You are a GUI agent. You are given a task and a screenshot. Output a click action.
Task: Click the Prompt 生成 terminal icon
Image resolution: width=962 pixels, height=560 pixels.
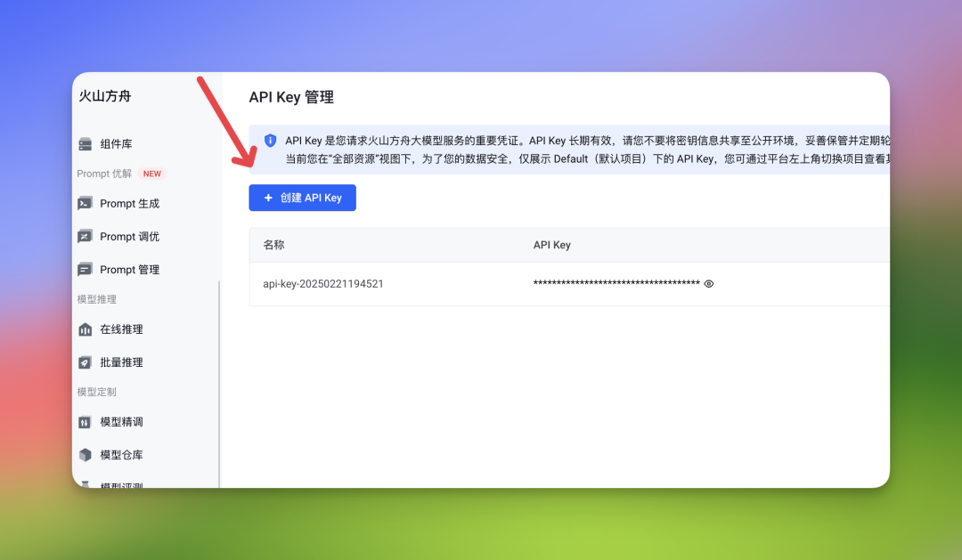tap(86, 204)
